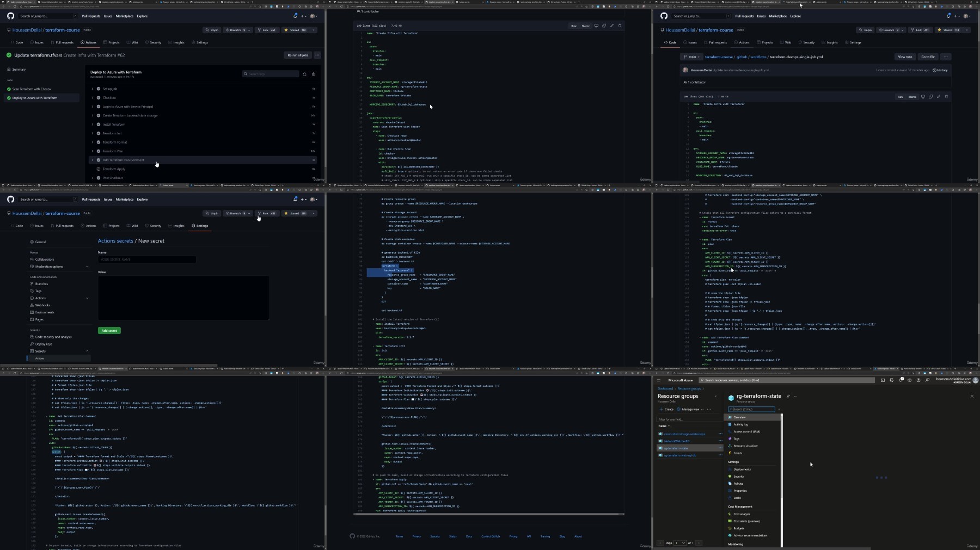Image resolution: width=980 pixels, height=550 pixels.
Task: Open GitHub notifications bell on New secret page
Action: (295, 199)
